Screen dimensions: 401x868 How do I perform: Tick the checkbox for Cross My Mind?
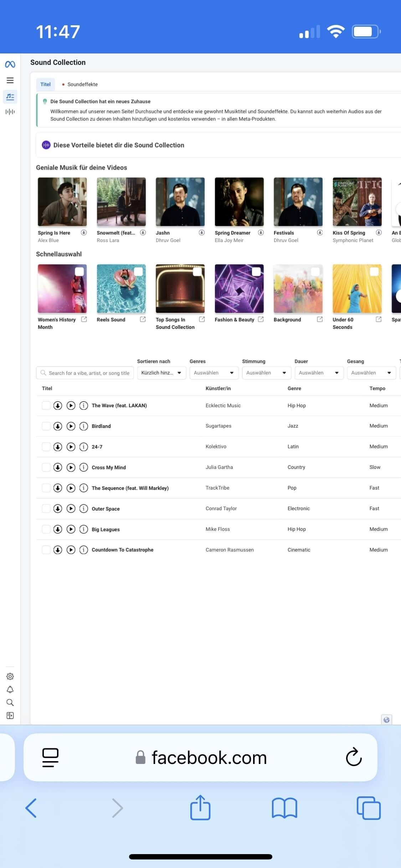[46, 467]
